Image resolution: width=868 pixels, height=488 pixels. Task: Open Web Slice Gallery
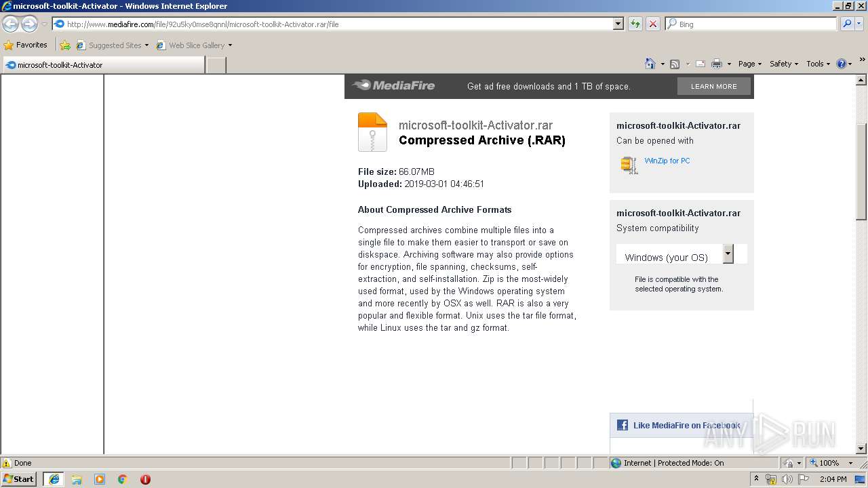coord(194,45)
